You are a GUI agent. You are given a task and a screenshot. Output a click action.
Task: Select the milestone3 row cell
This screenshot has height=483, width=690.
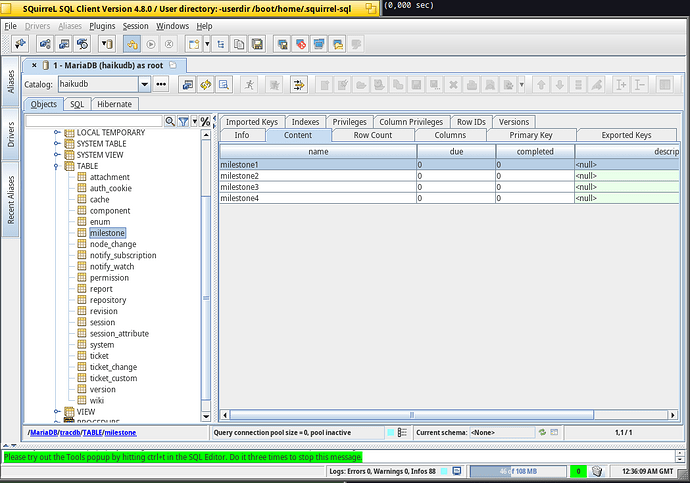[318, 187]
